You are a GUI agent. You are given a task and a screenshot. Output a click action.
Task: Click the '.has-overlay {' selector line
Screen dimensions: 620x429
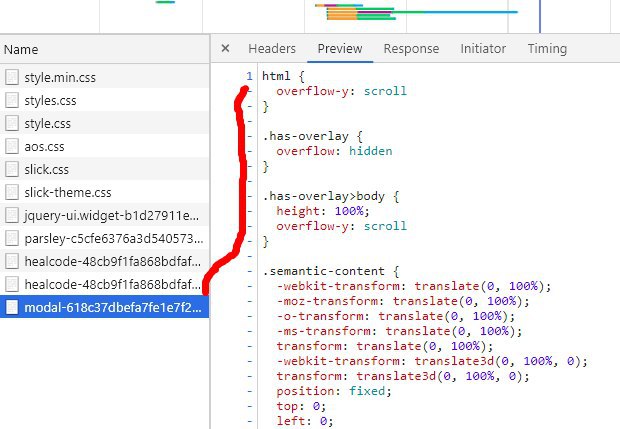click(312, 136)
